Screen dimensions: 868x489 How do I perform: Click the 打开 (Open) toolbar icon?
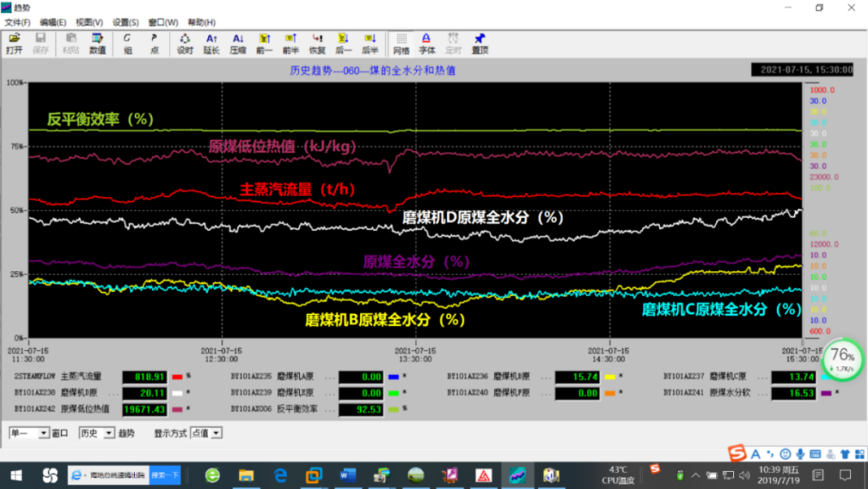14,43
